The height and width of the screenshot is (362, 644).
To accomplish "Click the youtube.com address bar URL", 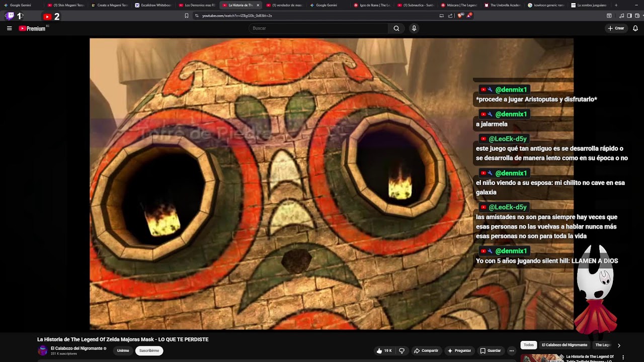I will coord(237,16).
